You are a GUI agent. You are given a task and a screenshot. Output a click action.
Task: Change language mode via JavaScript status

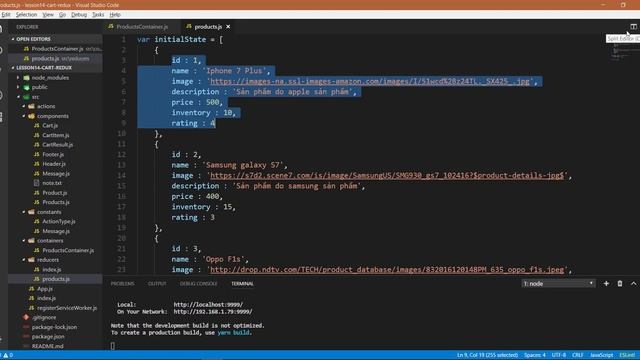point(602,355)
